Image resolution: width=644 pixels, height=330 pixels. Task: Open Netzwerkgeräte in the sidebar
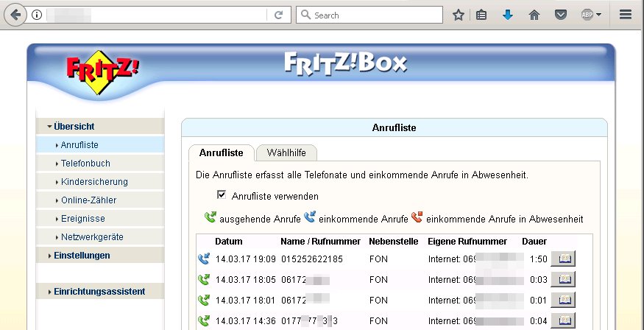click(100, 237)
